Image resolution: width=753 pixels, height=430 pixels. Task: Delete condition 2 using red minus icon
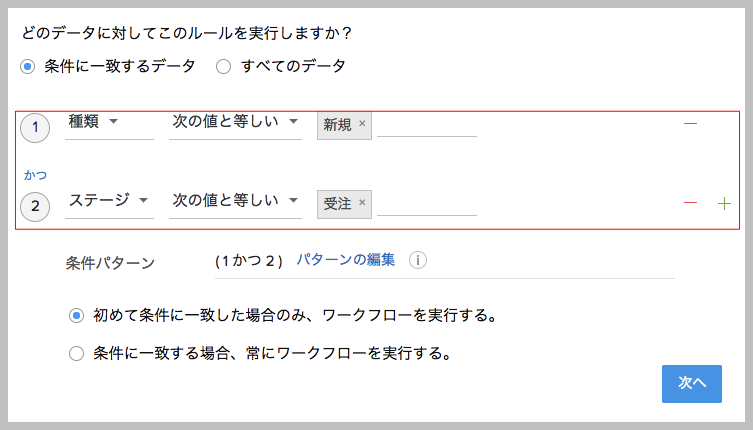pyautogui.click(x=690, y=203)
